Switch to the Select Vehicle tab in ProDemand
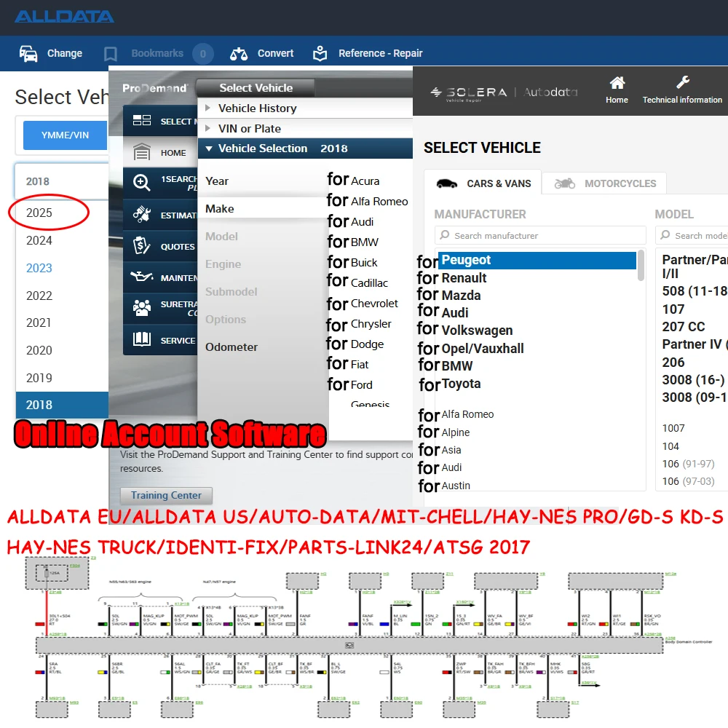This screenshot has height=728, width=728. [256, 88]
